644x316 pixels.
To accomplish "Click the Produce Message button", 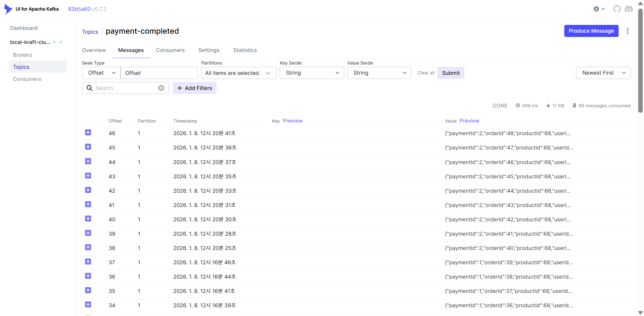I will (591, 31).
